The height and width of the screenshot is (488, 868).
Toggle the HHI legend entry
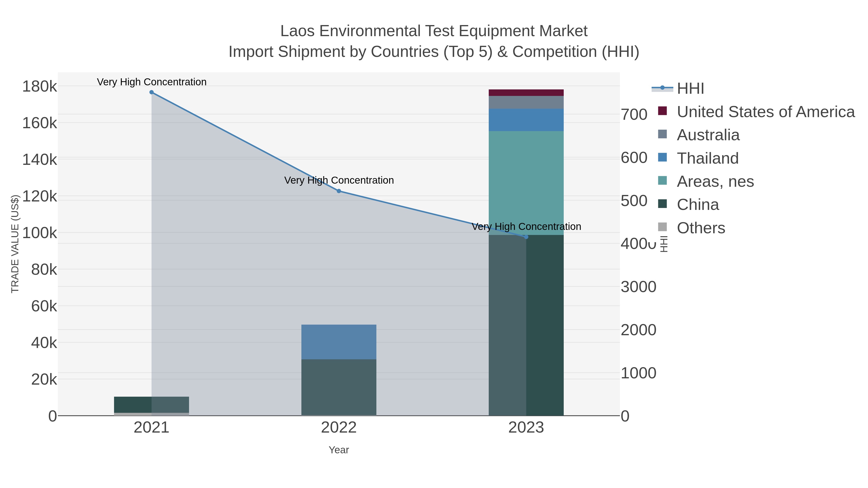(678, 89)
